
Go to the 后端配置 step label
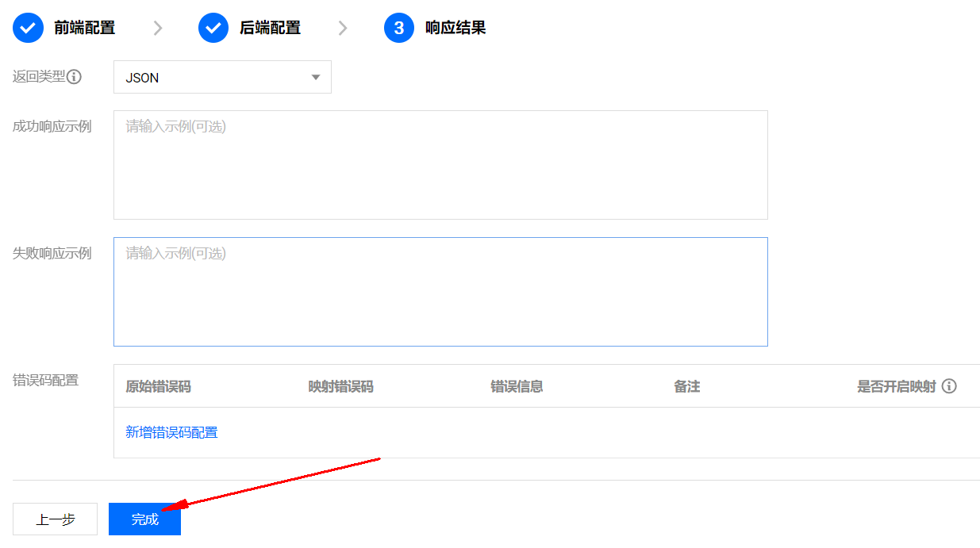pos(270,28)
